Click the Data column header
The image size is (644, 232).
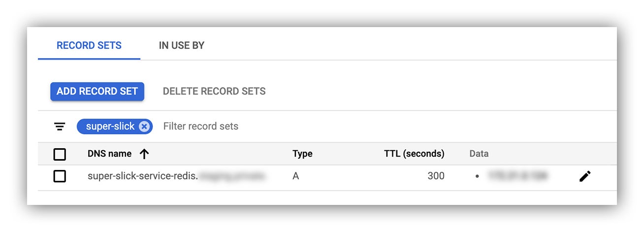pyautogui.click(x=479, y=154)
